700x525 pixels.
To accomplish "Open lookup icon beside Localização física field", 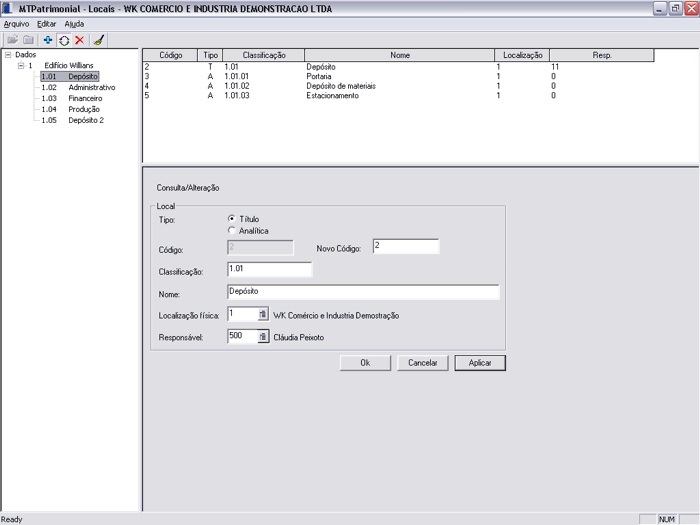I will 263,314.
